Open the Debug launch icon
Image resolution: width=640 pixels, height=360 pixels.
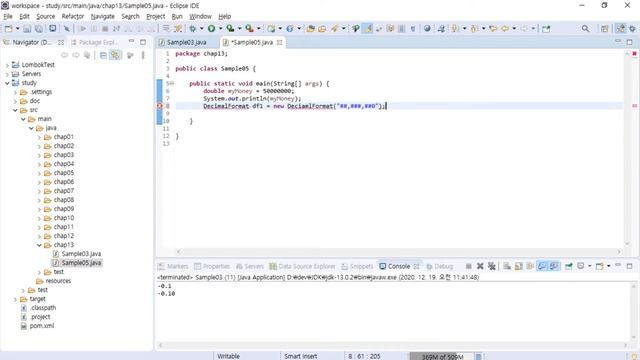click(x=193, y=29)
